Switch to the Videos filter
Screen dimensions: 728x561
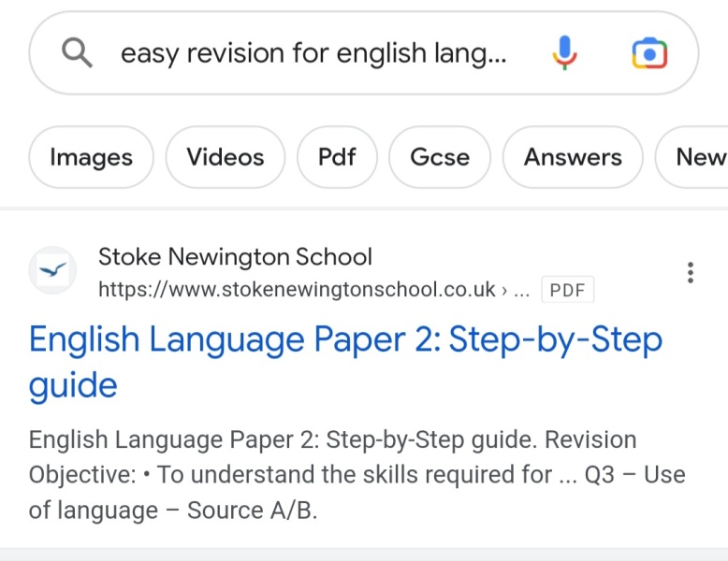click(x=226, y=157)
